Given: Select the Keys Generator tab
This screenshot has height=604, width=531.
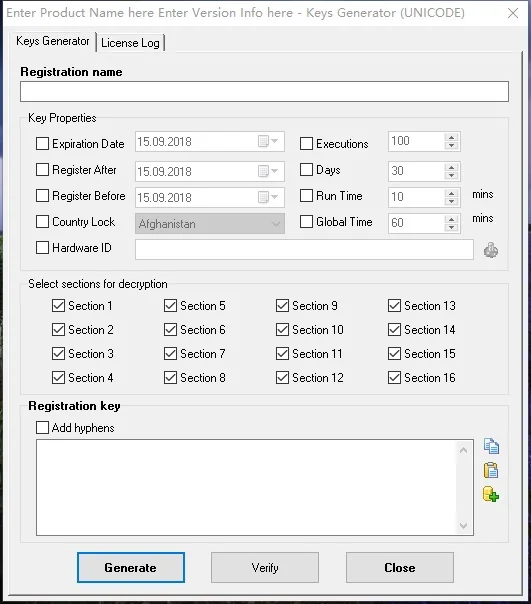Looking at the screenshot, I should coord(53,41).
